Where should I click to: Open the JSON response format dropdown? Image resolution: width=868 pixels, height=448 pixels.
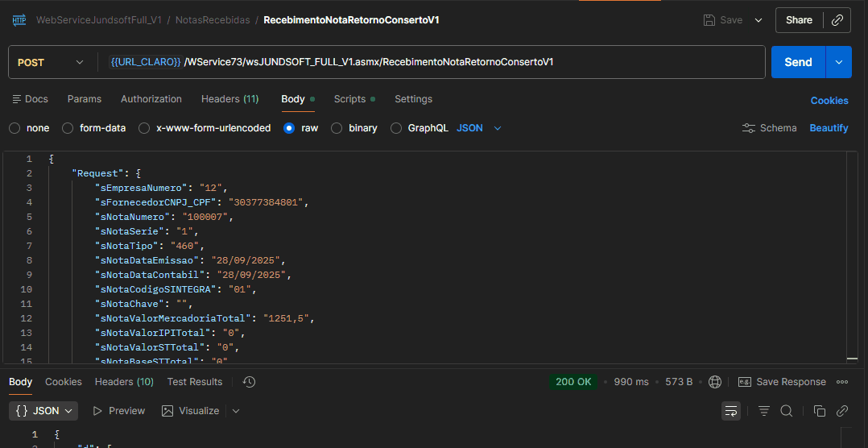click(x=44, y=411)
